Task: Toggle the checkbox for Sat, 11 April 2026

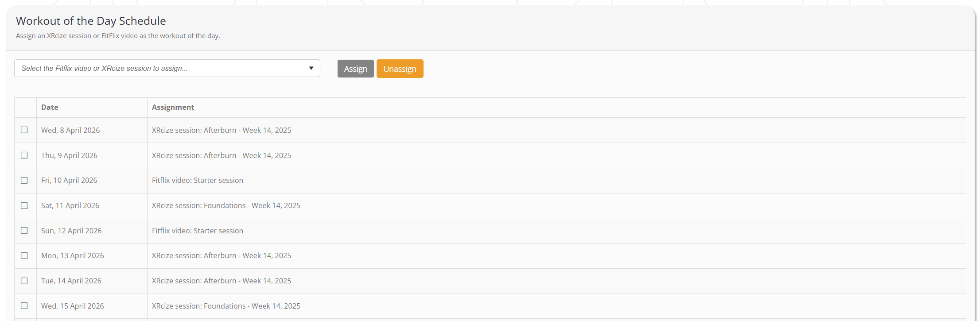Action: coord(24,205)
